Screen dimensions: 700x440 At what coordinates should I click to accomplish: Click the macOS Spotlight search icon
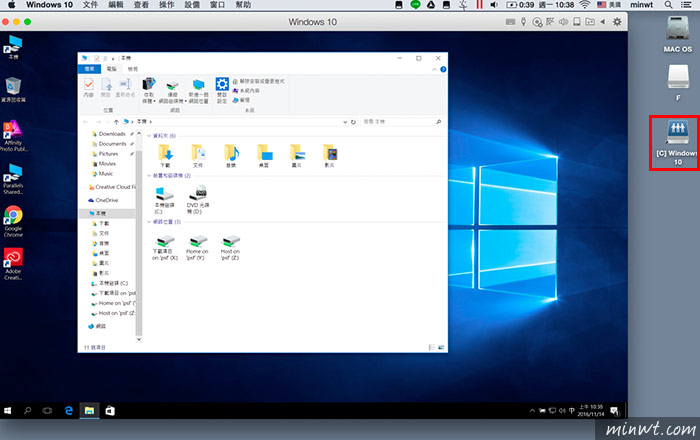click(668, 5)
